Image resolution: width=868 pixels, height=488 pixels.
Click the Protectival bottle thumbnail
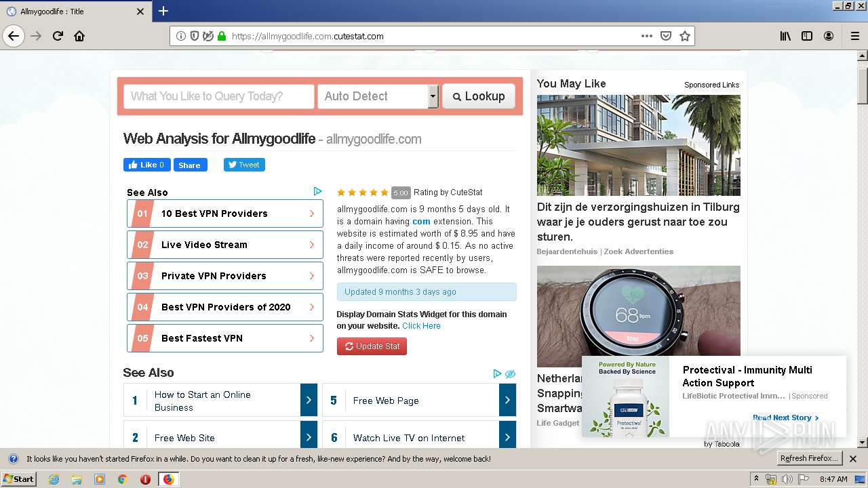coord(625,397)
